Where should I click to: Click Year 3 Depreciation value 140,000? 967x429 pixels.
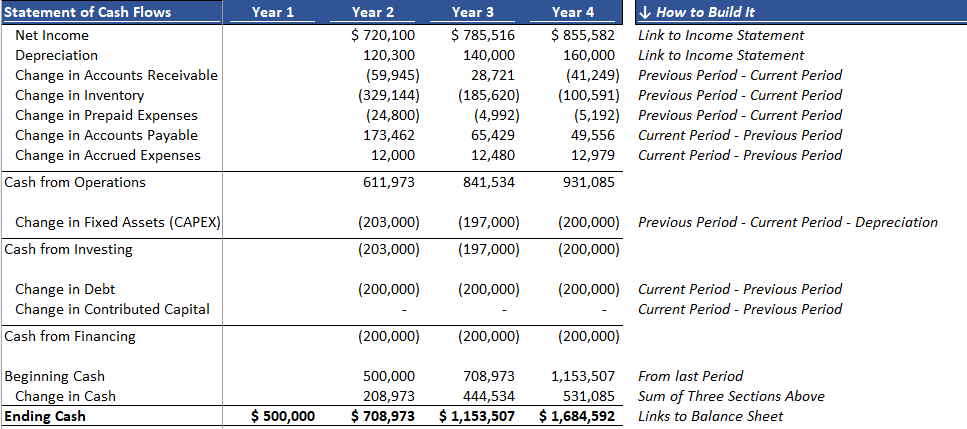[490, 55]
